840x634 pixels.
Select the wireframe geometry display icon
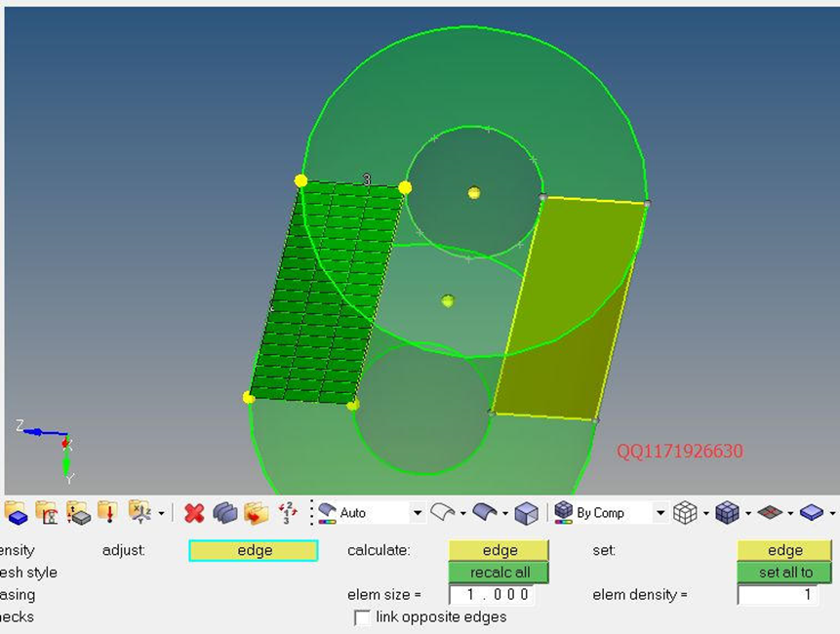pos(443,512)
